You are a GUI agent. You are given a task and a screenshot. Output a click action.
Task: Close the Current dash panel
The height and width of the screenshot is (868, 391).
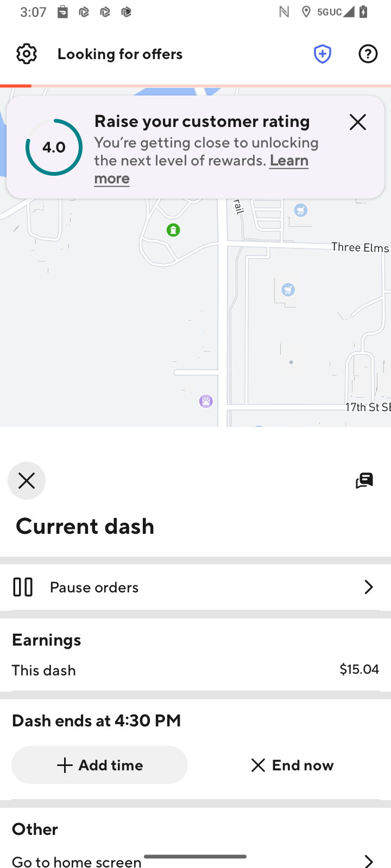[x=27, y=481]
